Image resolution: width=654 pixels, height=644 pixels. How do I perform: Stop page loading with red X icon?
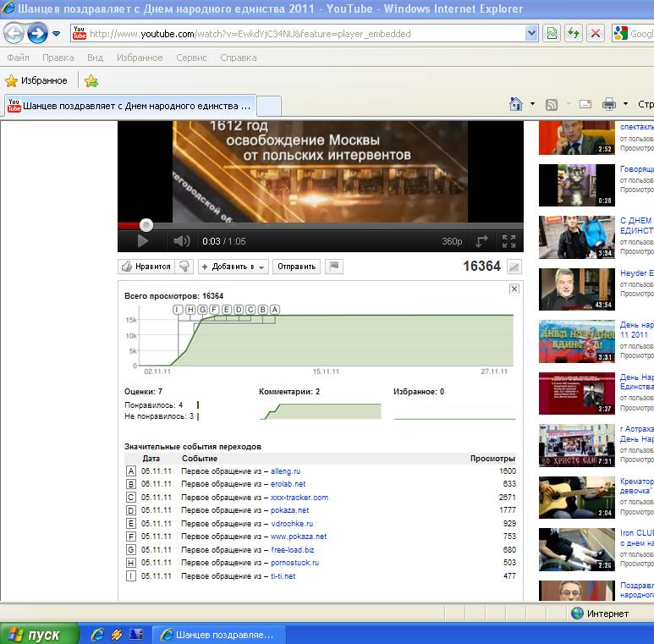(x=596, y=33)
